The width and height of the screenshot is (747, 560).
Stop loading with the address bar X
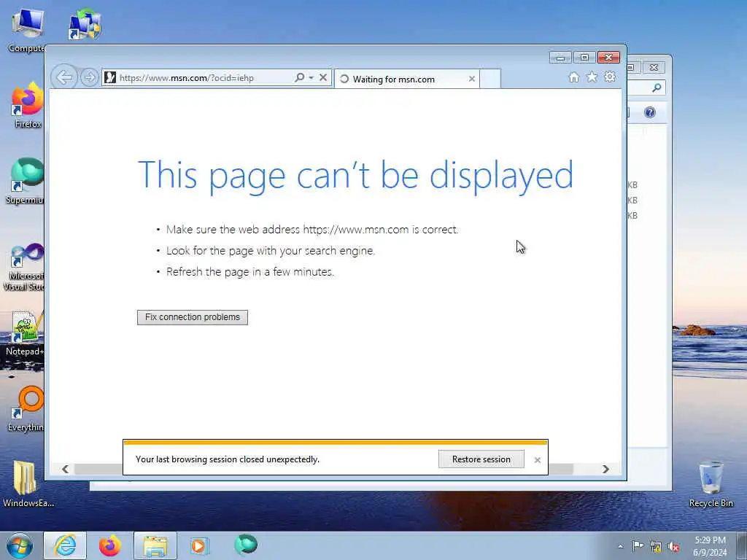(x=323, y=77)
